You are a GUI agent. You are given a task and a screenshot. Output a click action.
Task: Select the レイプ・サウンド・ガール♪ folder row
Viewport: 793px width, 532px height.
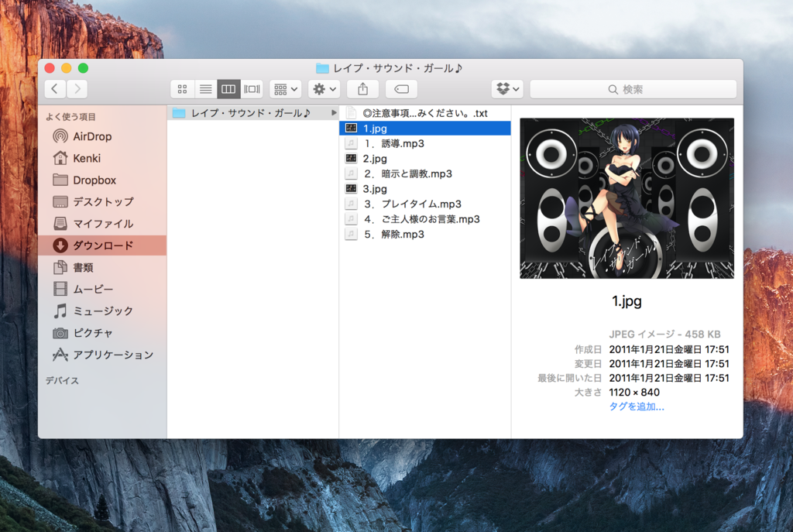[x=253, y=113]
